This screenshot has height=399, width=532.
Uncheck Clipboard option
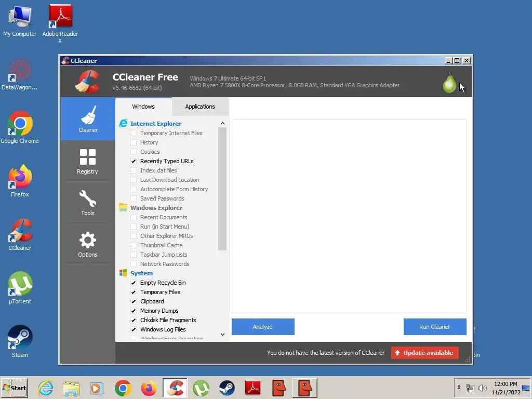(x=134, y=301)
